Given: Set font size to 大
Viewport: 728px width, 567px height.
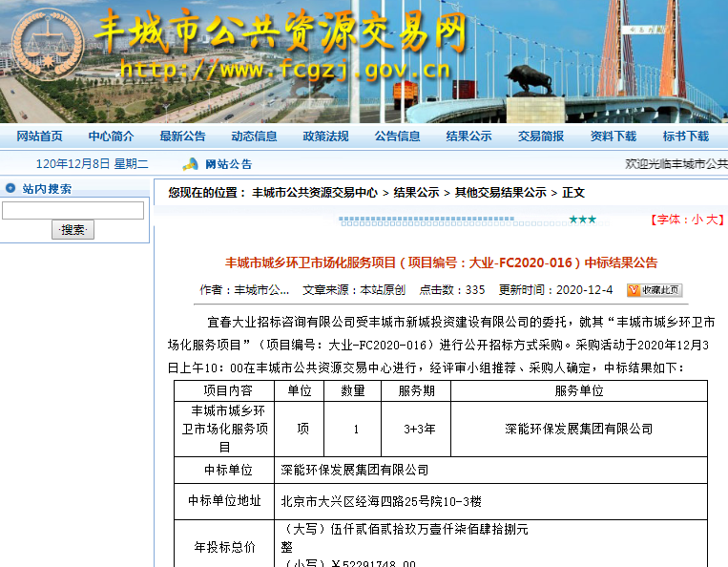Looking at the screenshot, I should pyautogui.click(x=710, y=220).
